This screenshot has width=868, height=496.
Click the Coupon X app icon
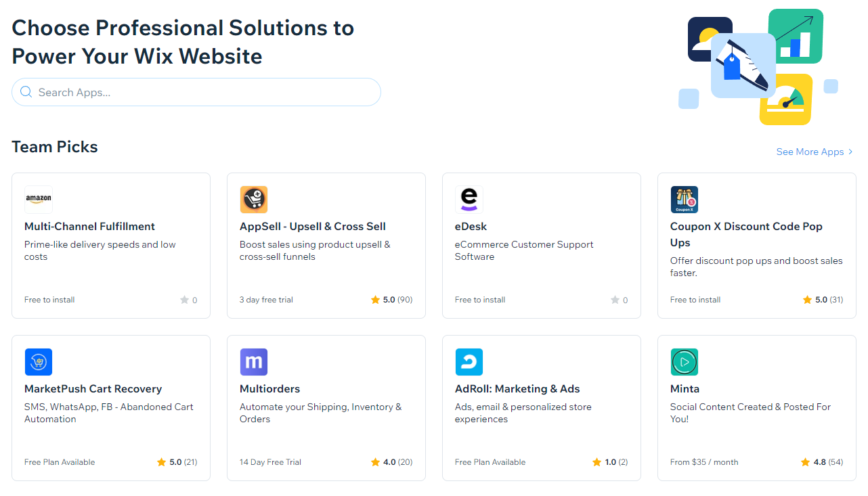pos(685,200)
